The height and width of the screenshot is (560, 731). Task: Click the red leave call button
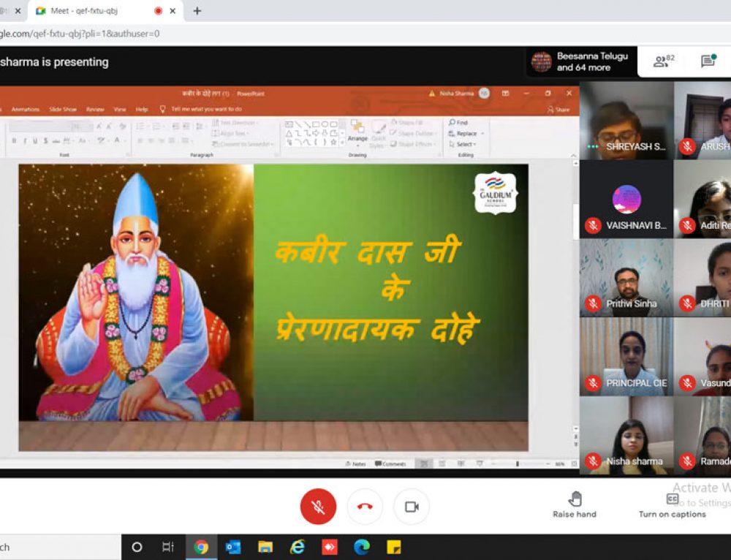pos(365,507)
